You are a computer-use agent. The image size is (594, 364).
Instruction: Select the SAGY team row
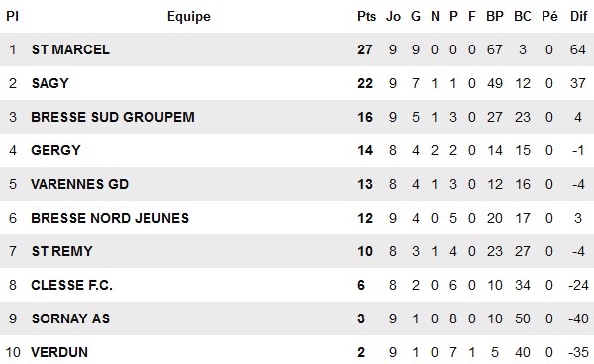pos(297,83)
